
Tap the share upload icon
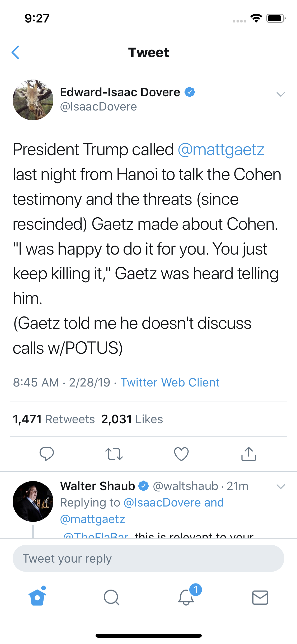[248, 454]
